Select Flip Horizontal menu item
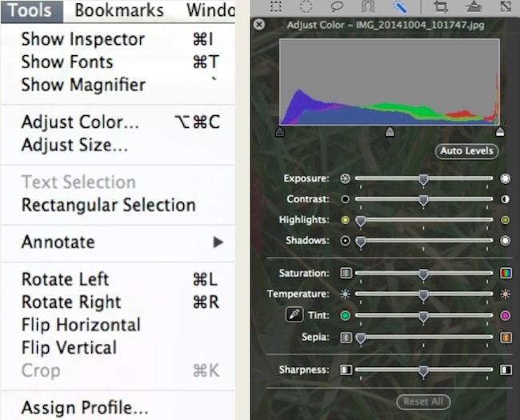This screenshot has height=420, width=520. point(81,325)
